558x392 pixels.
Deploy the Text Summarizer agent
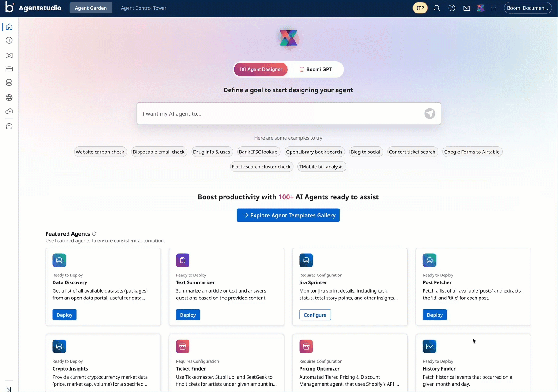click(188, 315)
